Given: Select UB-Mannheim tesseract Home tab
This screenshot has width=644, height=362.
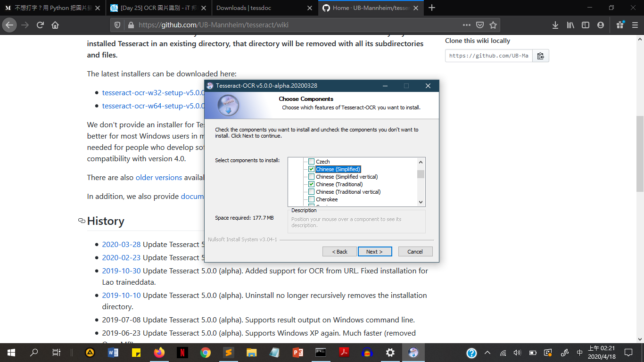Looking at the screenshot, I should 370,8.
